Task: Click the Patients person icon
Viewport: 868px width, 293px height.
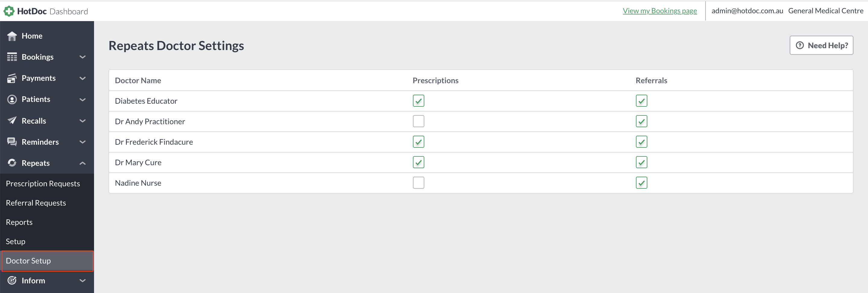Action: coord(12,99)
